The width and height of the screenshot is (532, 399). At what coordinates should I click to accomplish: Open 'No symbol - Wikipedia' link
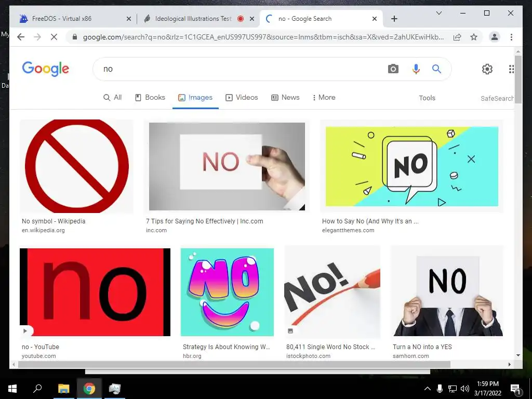point(54,221)
